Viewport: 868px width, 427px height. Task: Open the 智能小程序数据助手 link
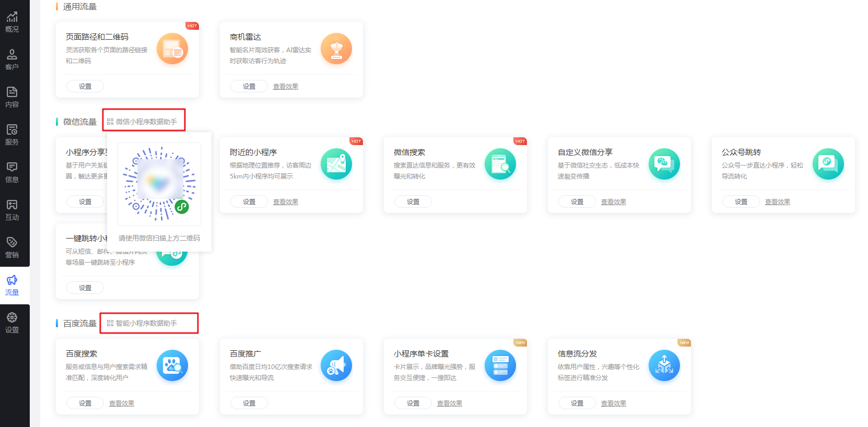point(146,323)
